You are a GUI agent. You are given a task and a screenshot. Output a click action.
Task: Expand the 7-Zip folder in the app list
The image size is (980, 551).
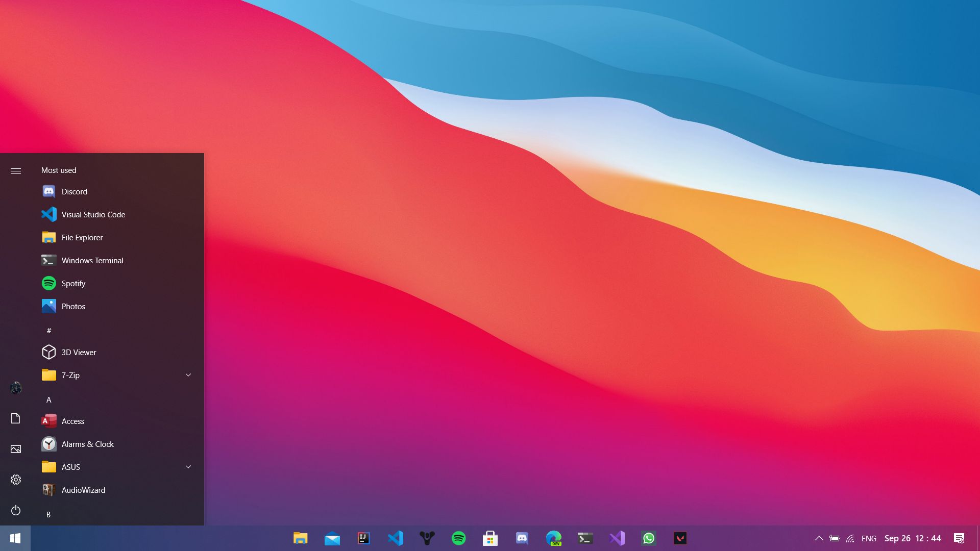click(188, 375)
